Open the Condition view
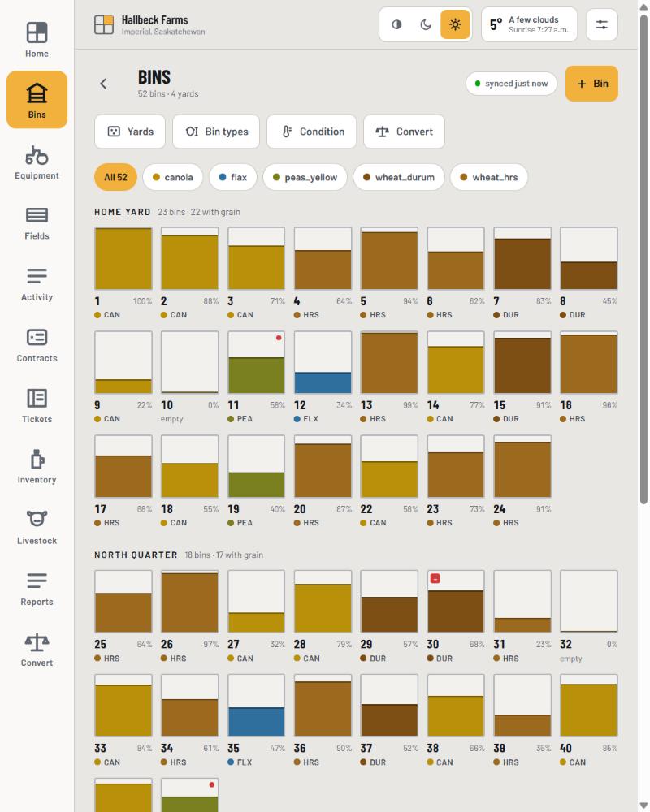The image size is (650, 812). [x=311, y=132]
